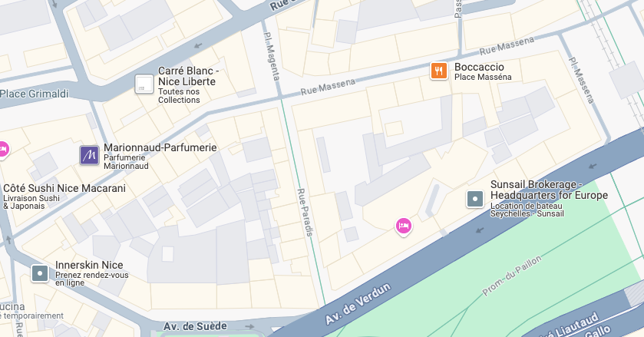This screenshot has width=644, height=337.
Task: Click the Boccaccio restaurant fork-and-knife icon
Action: [438, 71]
